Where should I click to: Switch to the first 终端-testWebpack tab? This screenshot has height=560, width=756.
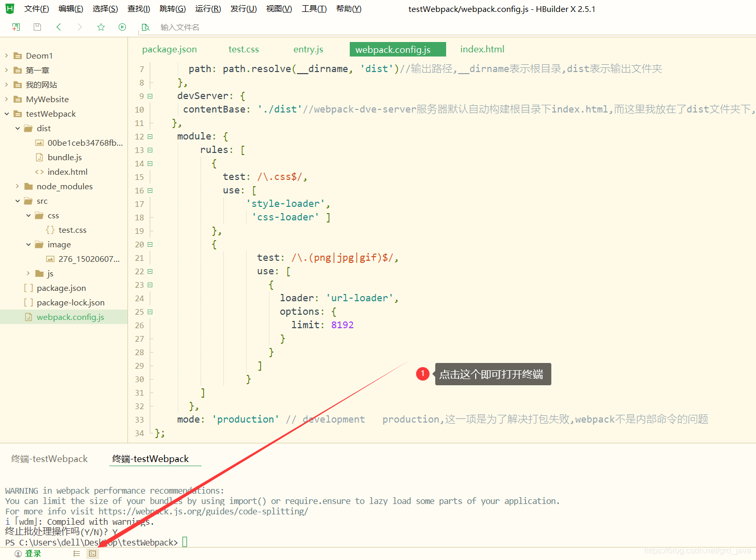(50, 459)
